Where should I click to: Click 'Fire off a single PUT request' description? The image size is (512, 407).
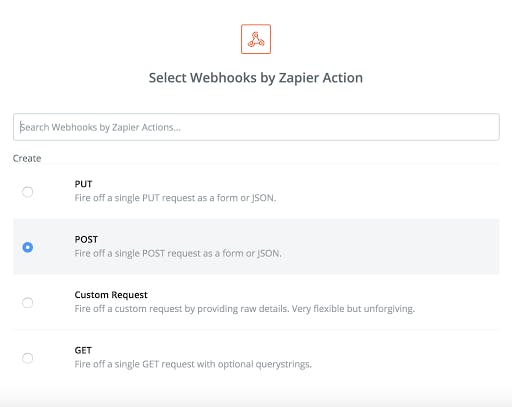pyautogui.click(x=175, y=198)
